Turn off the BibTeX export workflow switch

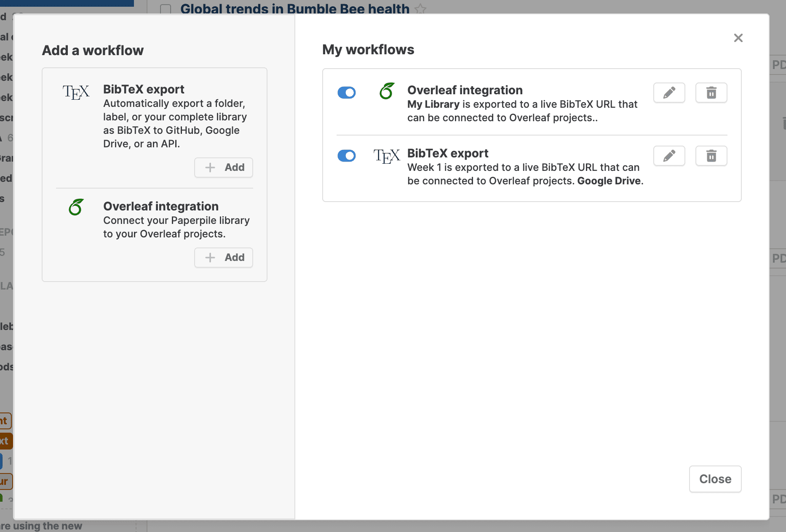(x=347, y=156)
